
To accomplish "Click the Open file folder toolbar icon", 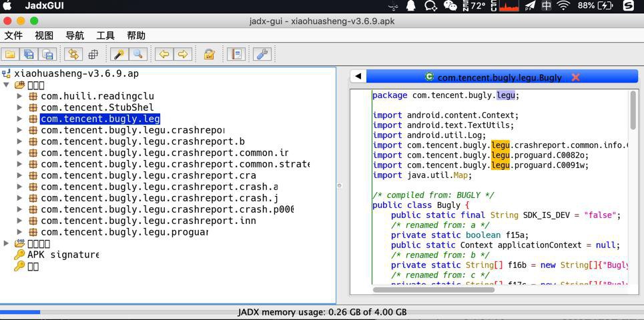I will click(x=10, y=54).
